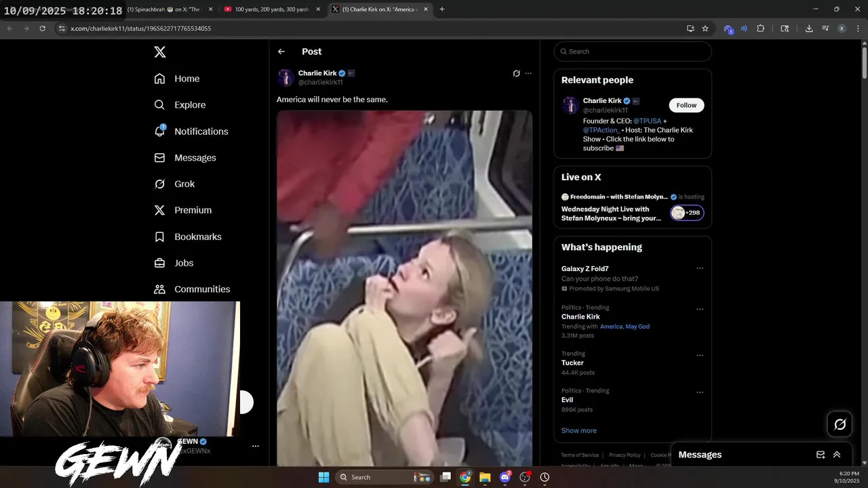Expand the Messages drawer
868x488 pixels.
[x=837, y=455]
